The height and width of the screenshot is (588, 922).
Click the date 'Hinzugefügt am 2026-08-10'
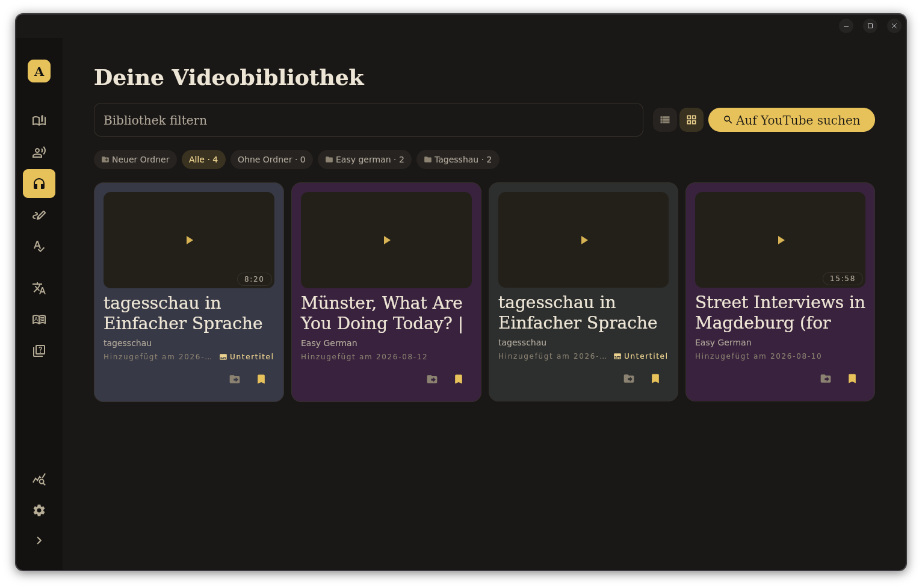(x=758, y=356)
